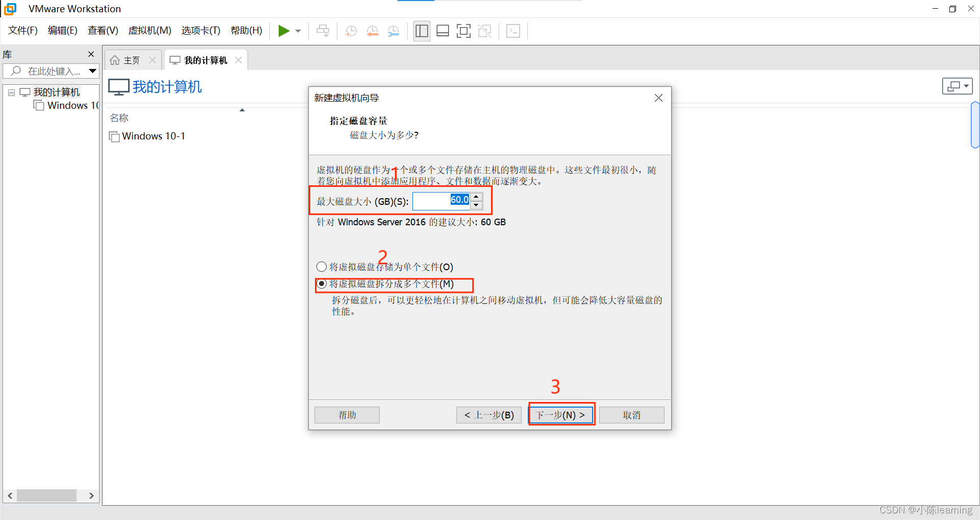Click the library horizontal scrollbar thumb

(46, 495)
